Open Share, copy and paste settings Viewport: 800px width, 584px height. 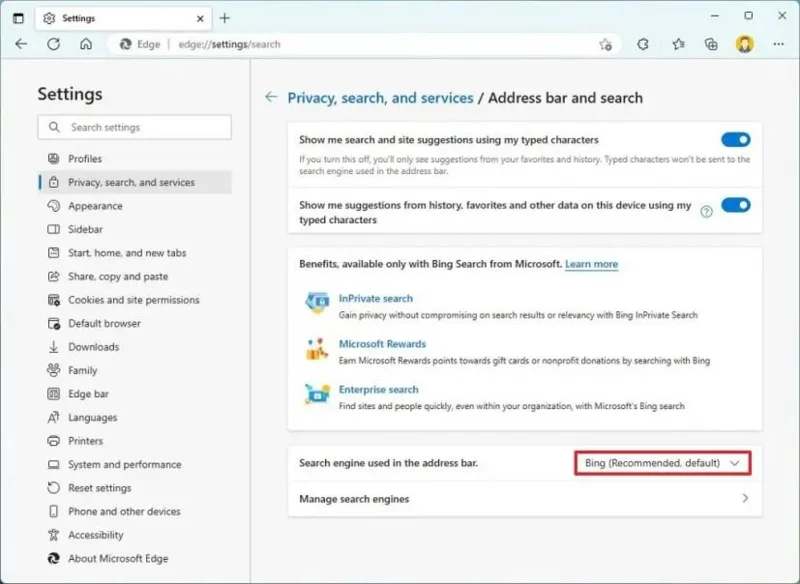coord(135,276)
